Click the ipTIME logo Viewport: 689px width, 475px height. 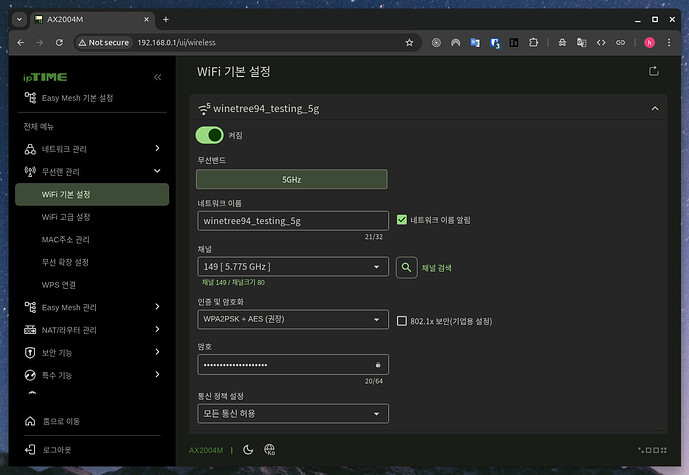[x=45, y=77]
